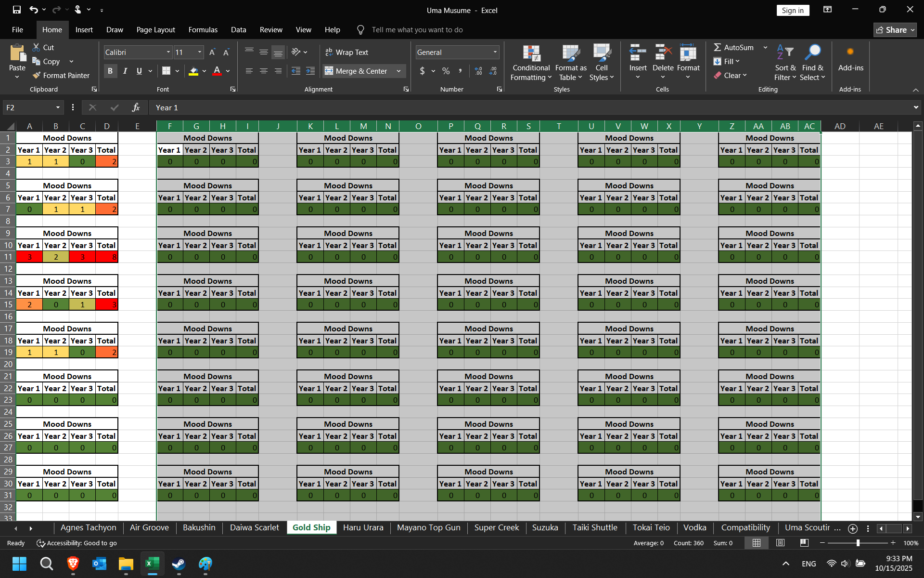Open the Page Layout ribbon tab
The width and height of the screenshot is (924, 578).
tap(155, 29)
